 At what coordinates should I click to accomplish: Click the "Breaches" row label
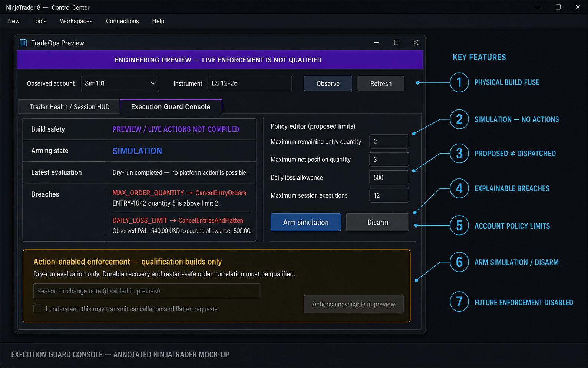45,194
